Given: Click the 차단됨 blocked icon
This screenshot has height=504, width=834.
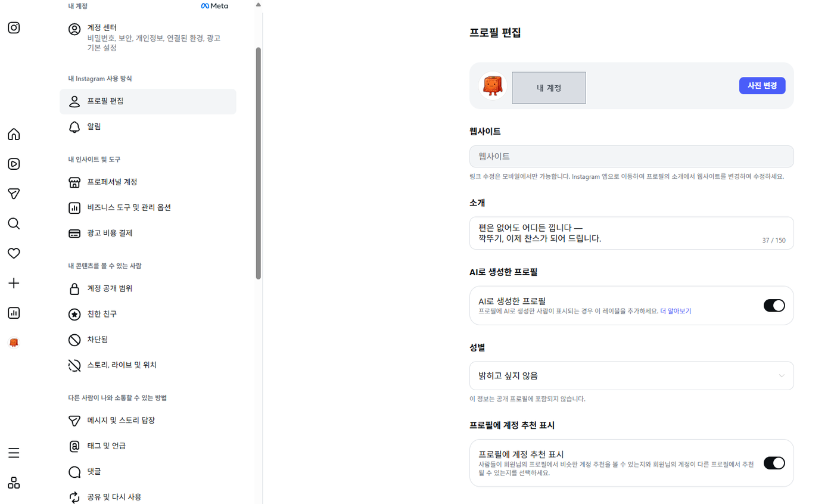Looking at the screenshot, I should (x=74, y=340).
